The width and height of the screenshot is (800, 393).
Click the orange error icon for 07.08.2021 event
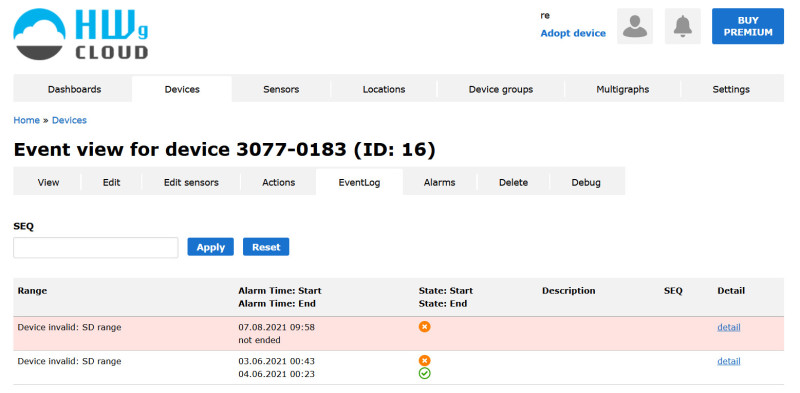pyautogui.click(x=424, y=327)
